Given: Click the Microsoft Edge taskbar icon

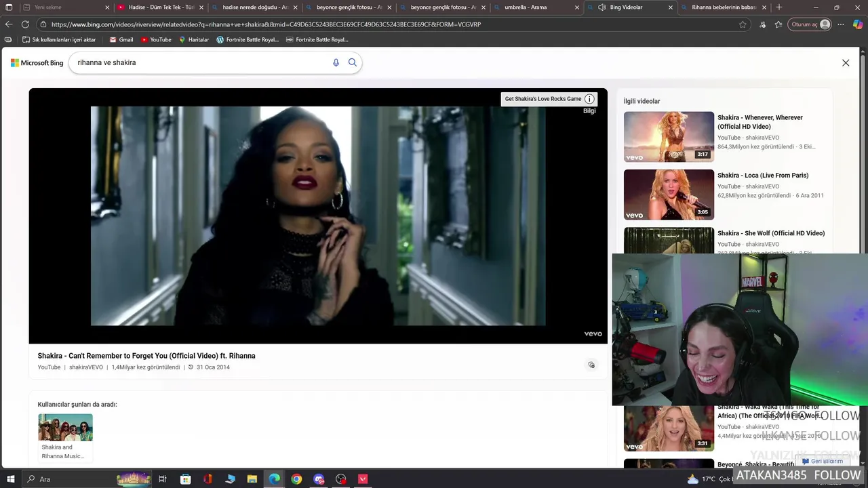Looking at the screenshot, I should point(274,479).
